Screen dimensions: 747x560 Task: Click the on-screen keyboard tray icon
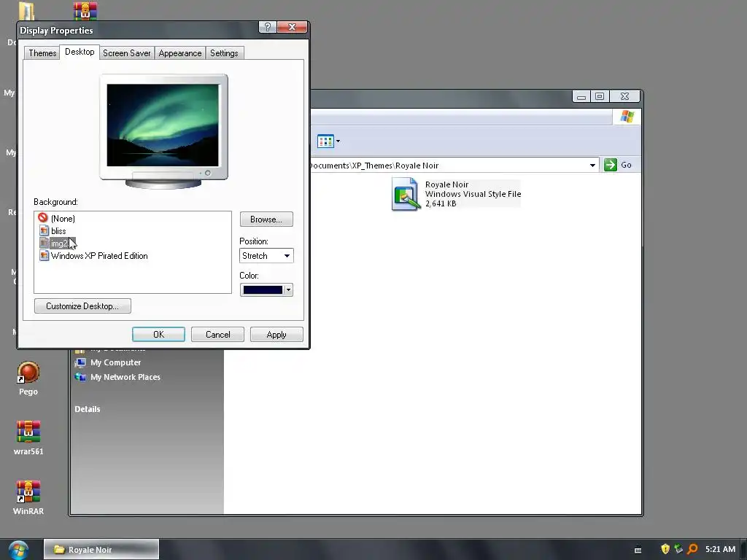pos(638,550)
